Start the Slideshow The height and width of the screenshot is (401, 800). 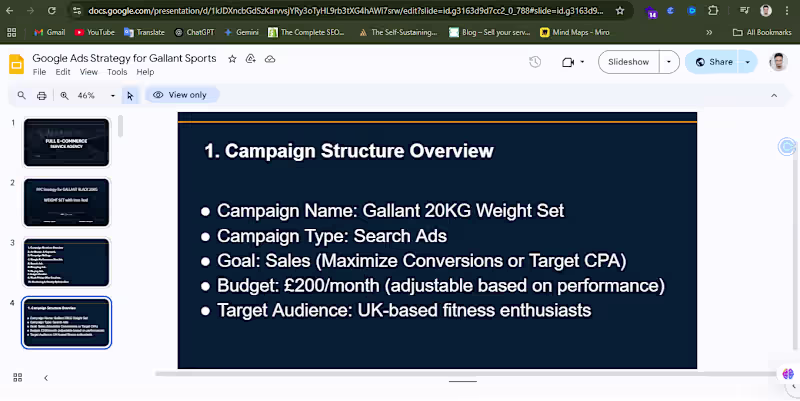pyautogui.click(x=629, y=62)
